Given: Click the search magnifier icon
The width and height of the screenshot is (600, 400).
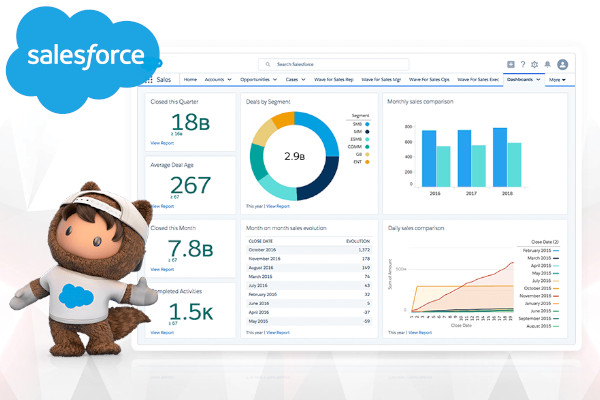Looking at the screenshot, I should tap(268, 64).
